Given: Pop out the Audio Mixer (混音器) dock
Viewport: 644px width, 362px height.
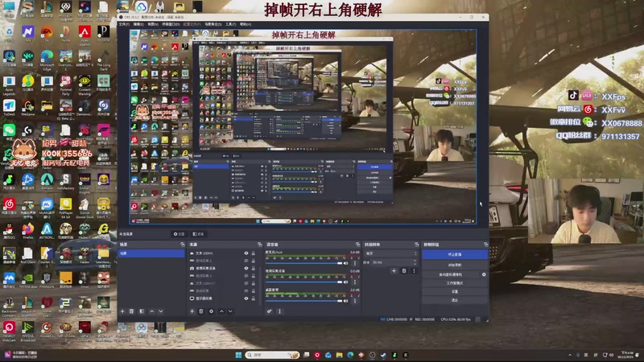Looking at the screenshot, I should tap(357, 245).
